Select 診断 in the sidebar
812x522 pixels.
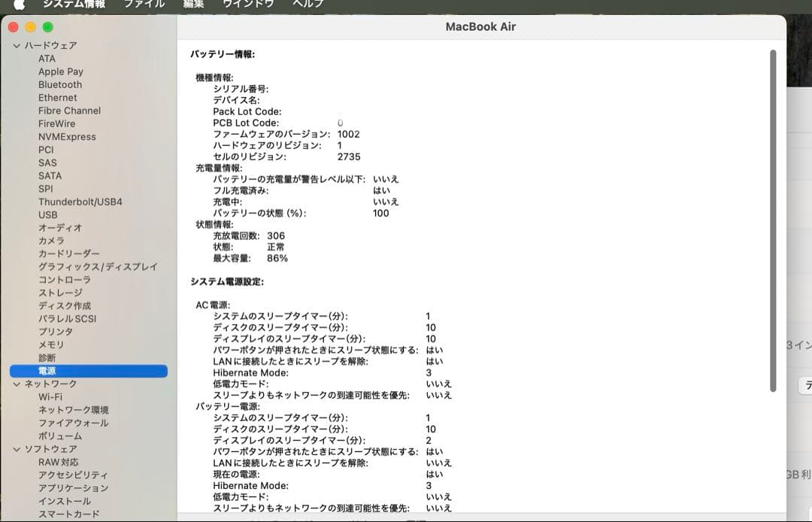pyautogui.click(x=47, y=357)
